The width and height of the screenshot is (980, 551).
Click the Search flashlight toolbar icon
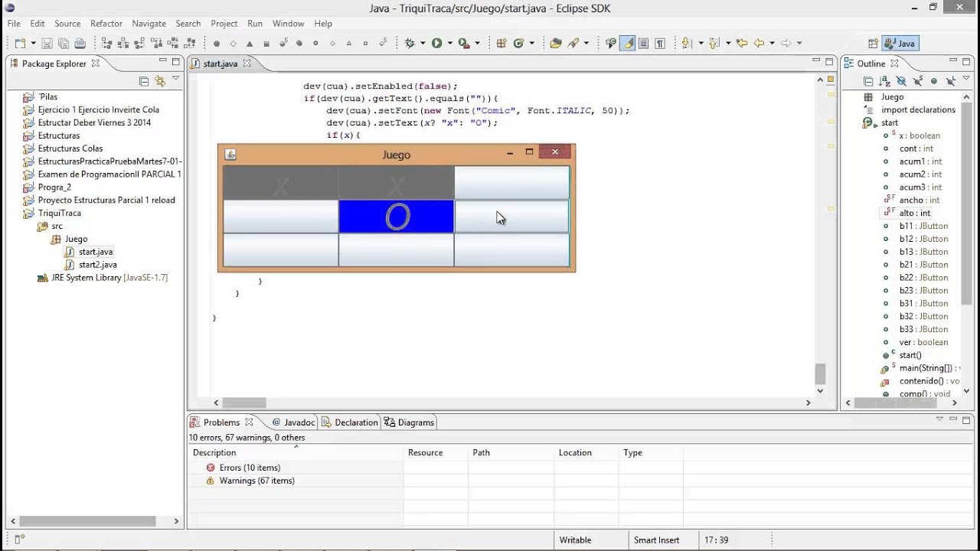click(573, 44)
